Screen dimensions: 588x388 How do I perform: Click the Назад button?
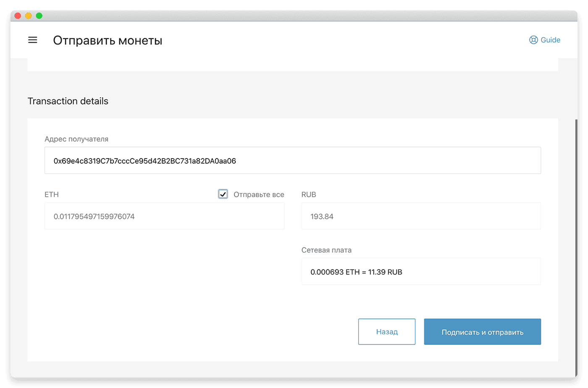click(x=387, y=332)
